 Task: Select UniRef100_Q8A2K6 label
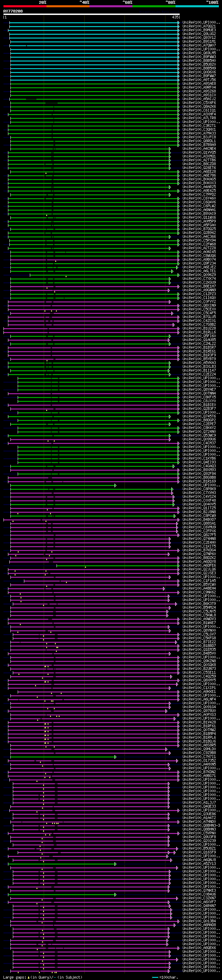pyautogui.click(x=199, y=106)
